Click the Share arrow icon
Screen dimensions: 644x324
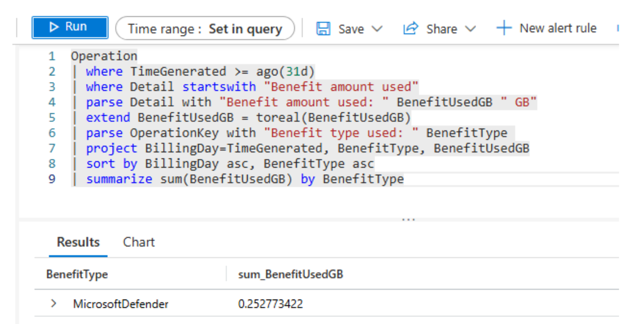410,29
